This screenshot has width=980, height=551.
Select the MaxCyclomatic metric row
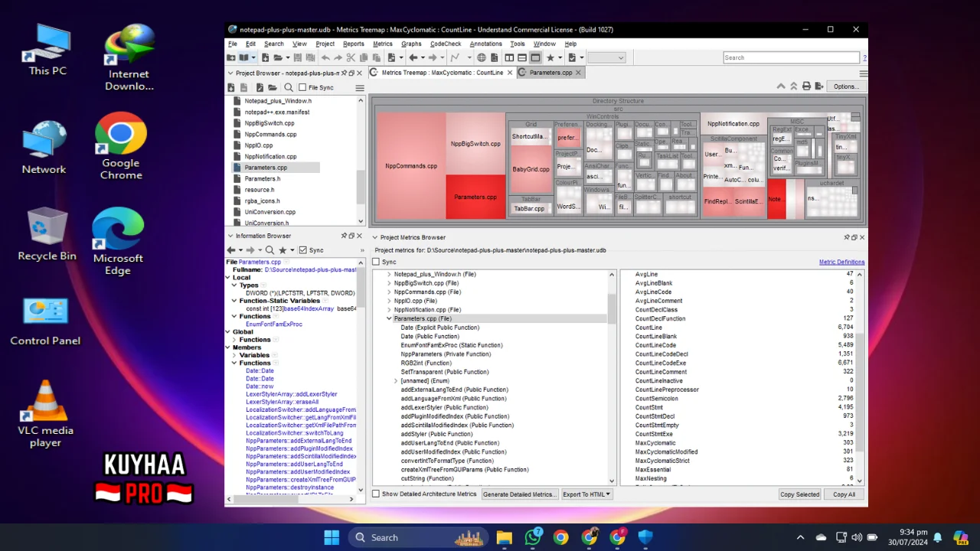click(x=744, y=442)
